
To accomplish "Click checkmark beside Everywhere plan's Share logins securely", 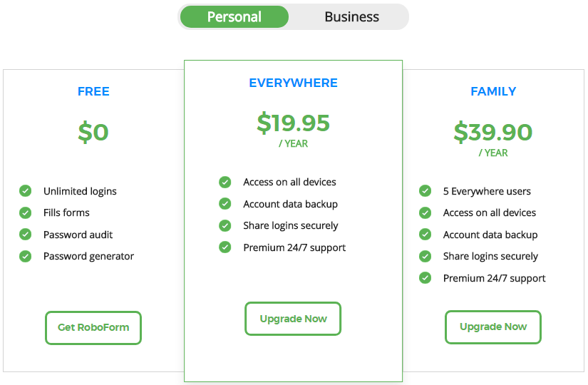I will point(225,225).
